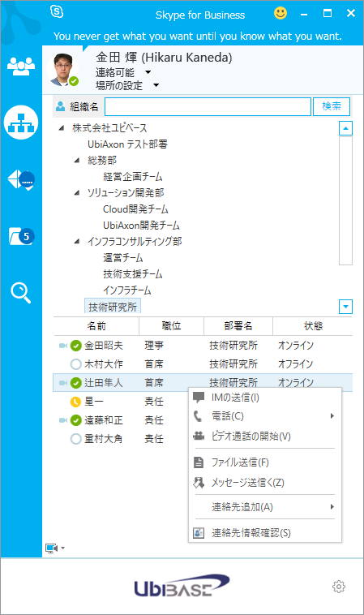Click the status note about knowing what you want
The height and width of the screenshot is (615, 364).
pos(198,36)
